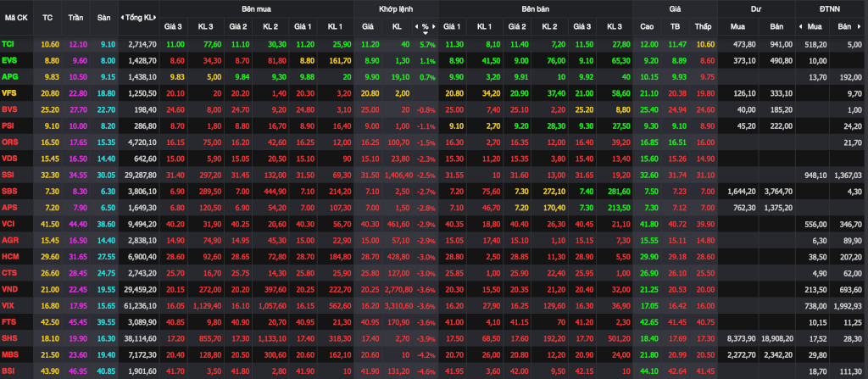Screen dimensions: 868x379
Task: Click SSI foreign sell value 1,367,03
Action: click(x=848, y=175)
